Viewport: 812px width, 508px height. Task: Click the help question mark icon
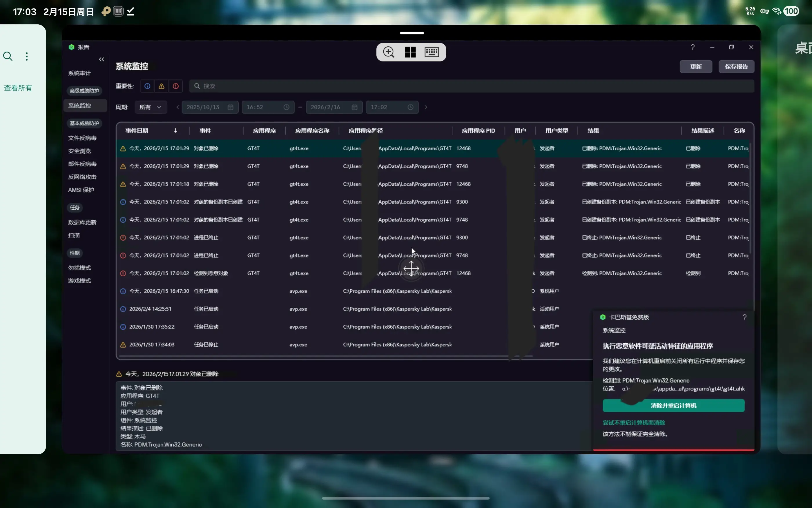[693, 47]
